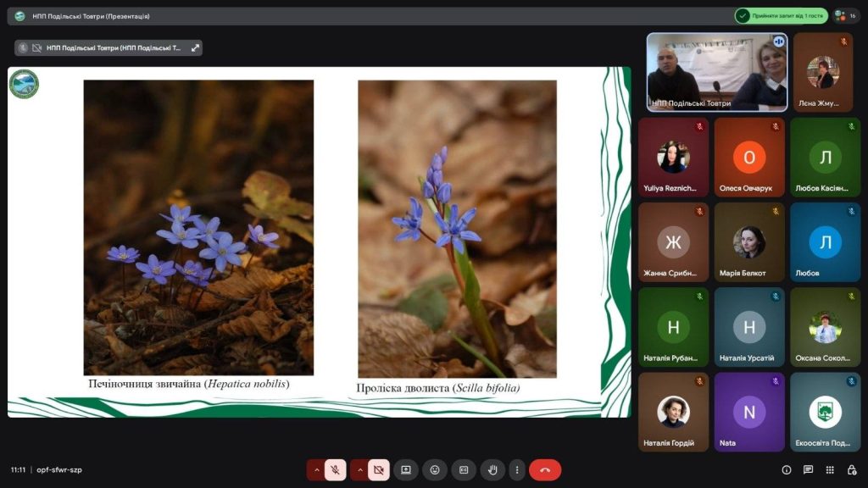Show the participants list with 16 people
Screen dimensions: 868x488
[x=846, y=15]
